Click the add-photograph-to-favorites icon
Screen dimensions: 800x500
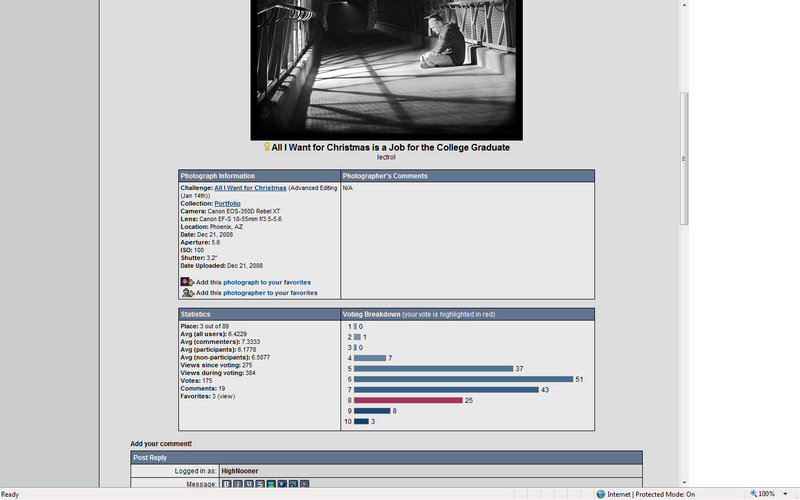tap(186, 282)
